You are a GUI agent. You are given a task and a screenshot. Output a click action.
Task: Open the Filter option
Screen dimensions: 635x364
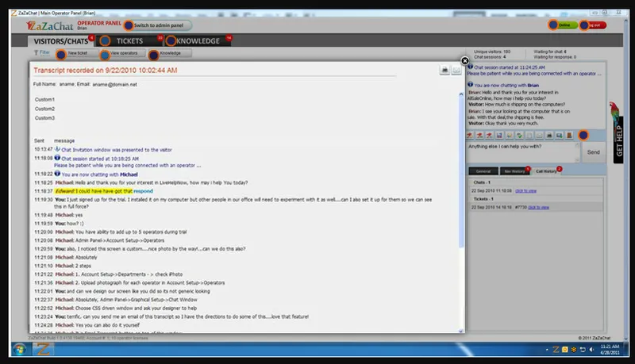coord(42,52)
